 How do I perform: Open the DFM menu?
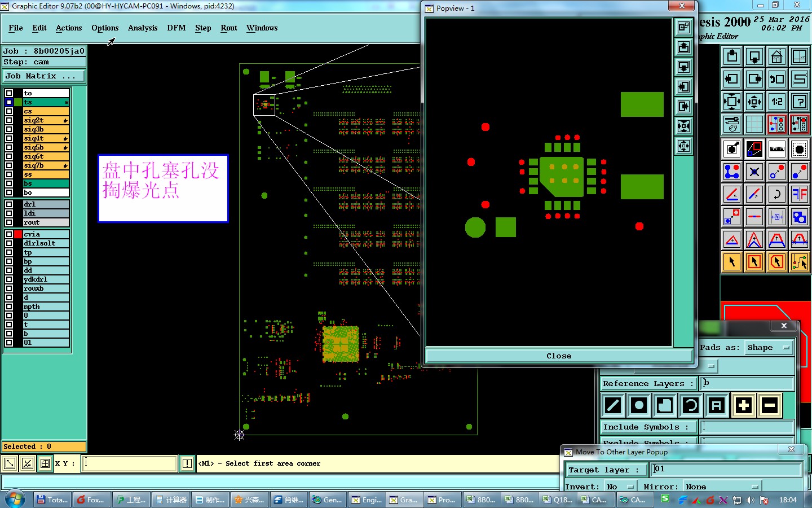[176, 28]
